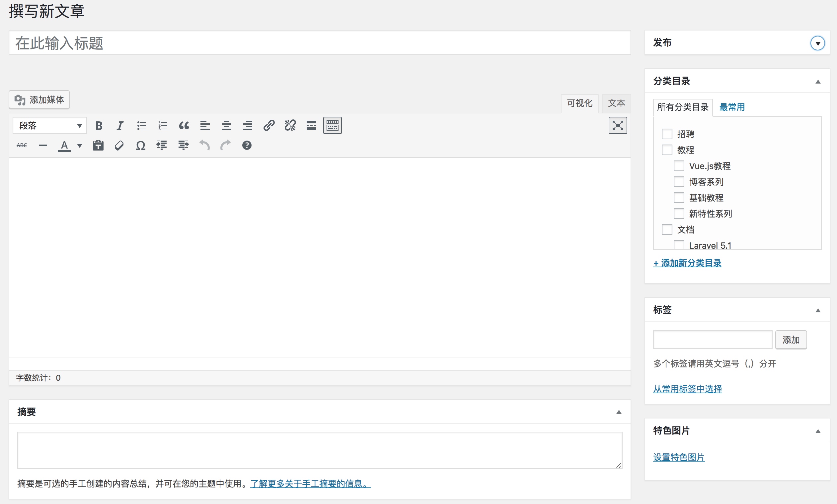The width and height of the screenshot is (837, 504).
Task: Open 从常用标签中选择 link
Action: 688,389
